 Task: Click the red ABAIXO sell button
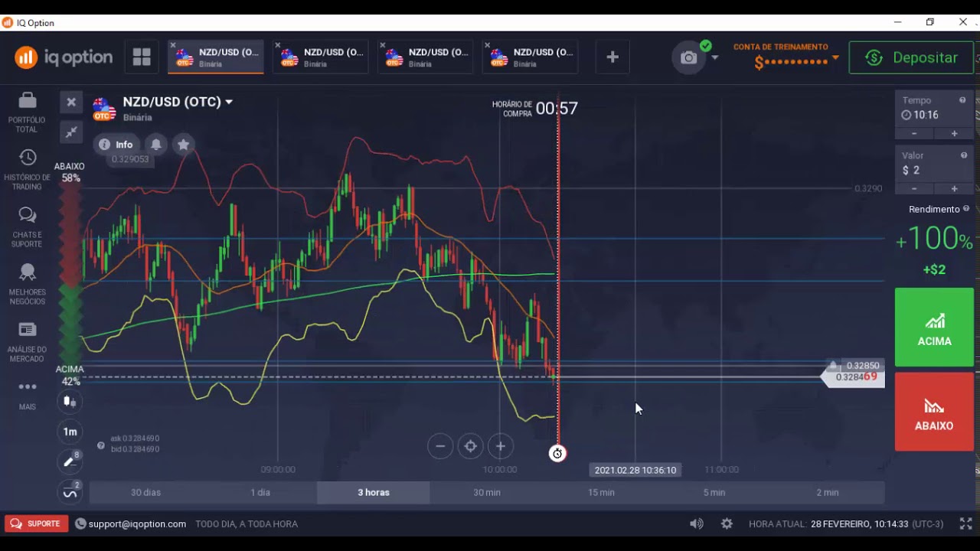(x=934, y=412)
